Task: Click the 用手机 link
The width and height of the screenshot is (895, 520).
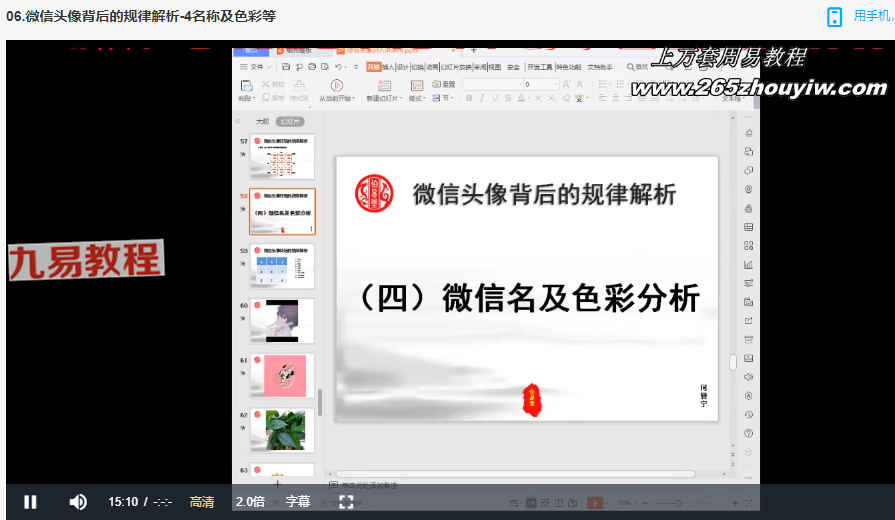Action: click(873, 16)
